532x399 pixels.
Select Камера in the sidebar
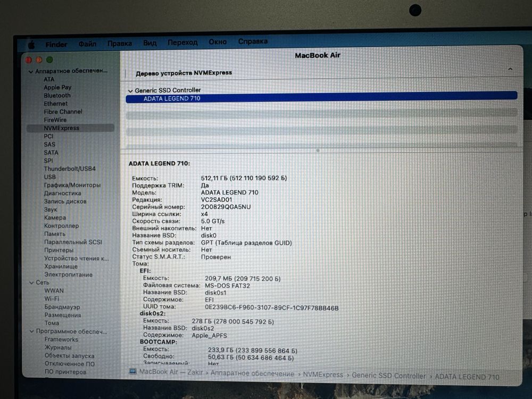pos(55,218)
